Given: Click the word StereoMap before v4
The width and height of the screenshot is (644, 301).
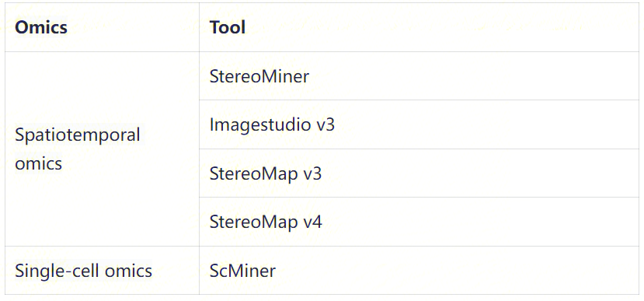Looking at the screenshot, I should [253, 222].
